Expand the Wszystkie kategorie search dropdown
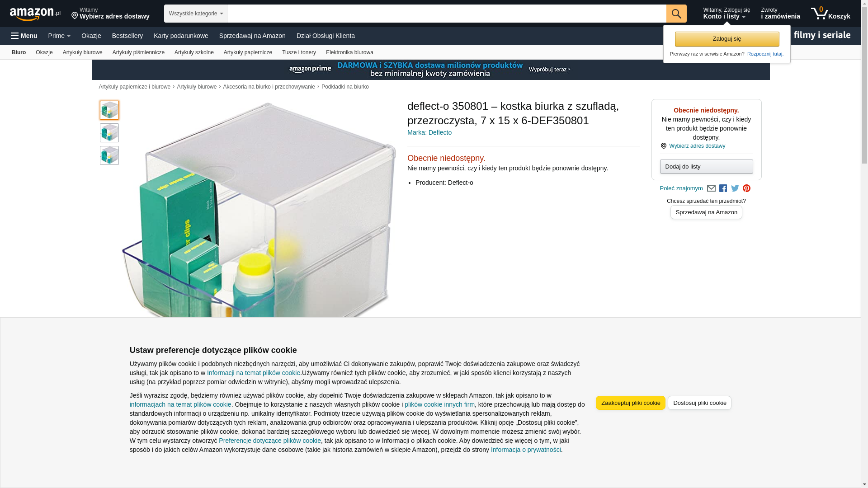868x488 pixels. coord(195,14)
